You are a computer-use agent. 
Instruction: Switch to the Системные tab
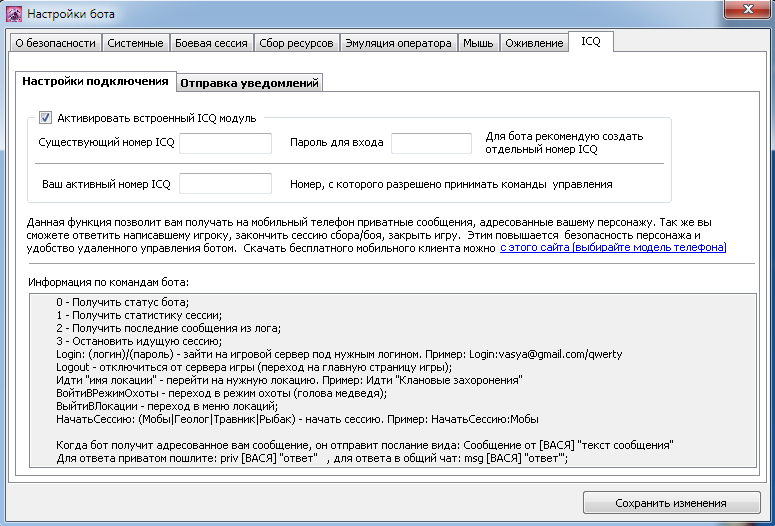point(135,43)
